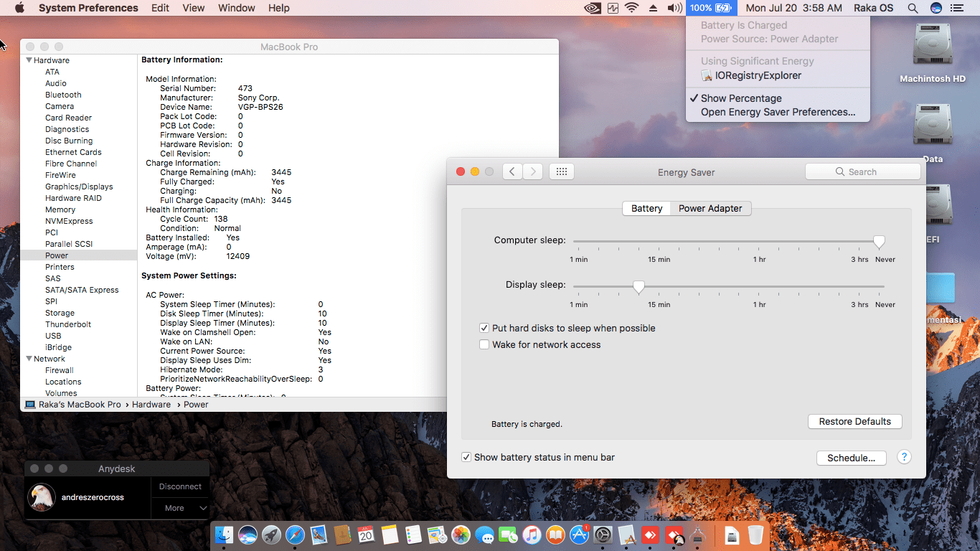Open the Schedule... dialog button
980x551 pixels.
[x=851, y=458]
